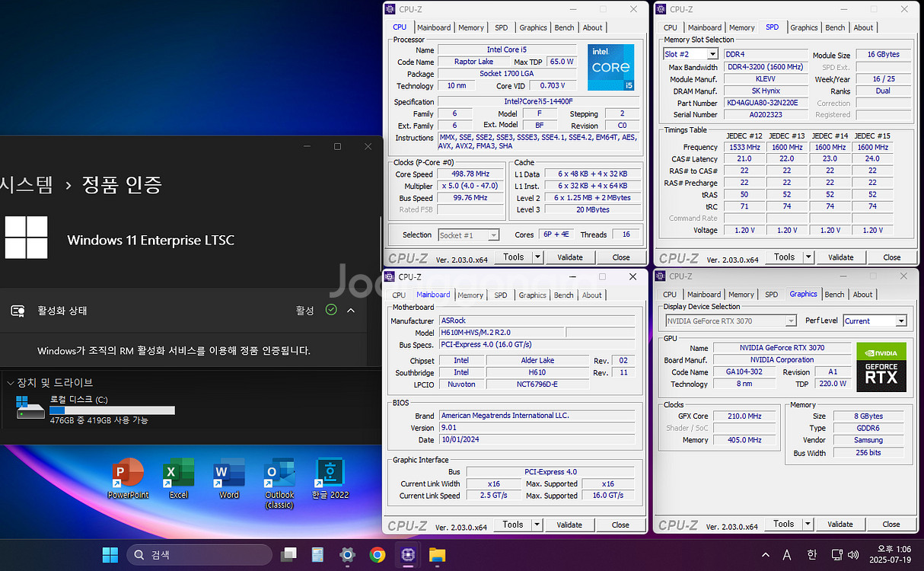The width and height of the screenshot is (924, 571).
Task: Open the Tools dropdown arrow in the SPD window
Action: click(808, 257)
